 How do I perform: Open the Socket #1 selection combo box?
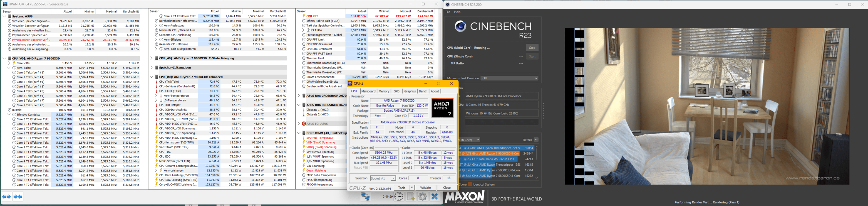(383, 178)
